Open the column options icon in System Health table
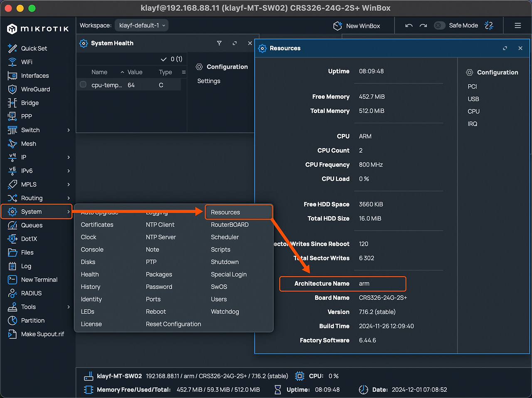This screenshot has height=398, width=532. [x=184, y=72]
